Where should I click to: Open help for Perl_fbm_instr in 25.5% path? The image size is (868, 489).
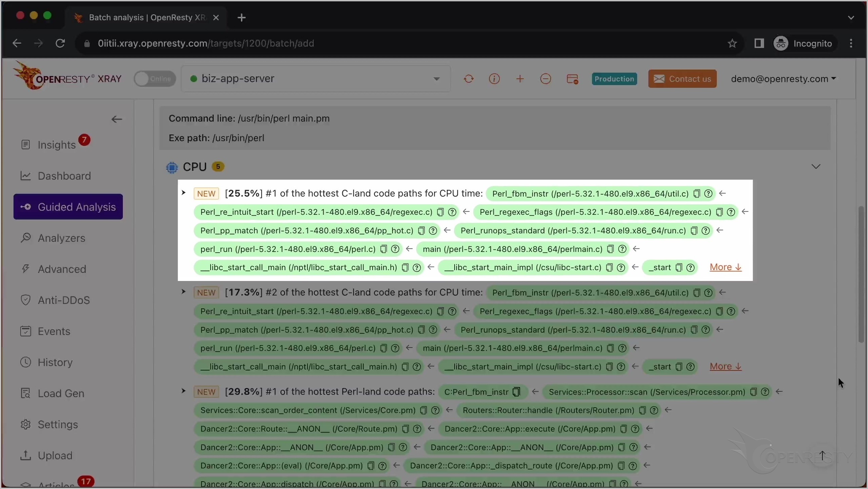coord(708,194)
